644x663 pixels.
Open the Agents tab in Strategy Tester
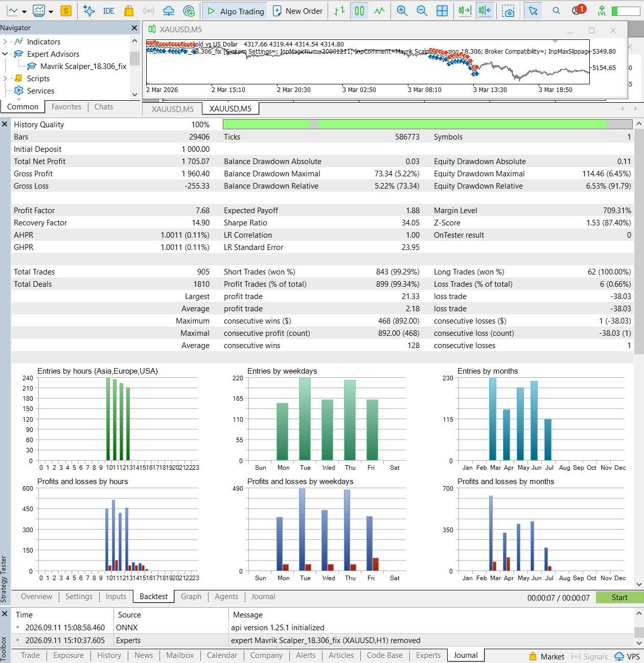226,596
